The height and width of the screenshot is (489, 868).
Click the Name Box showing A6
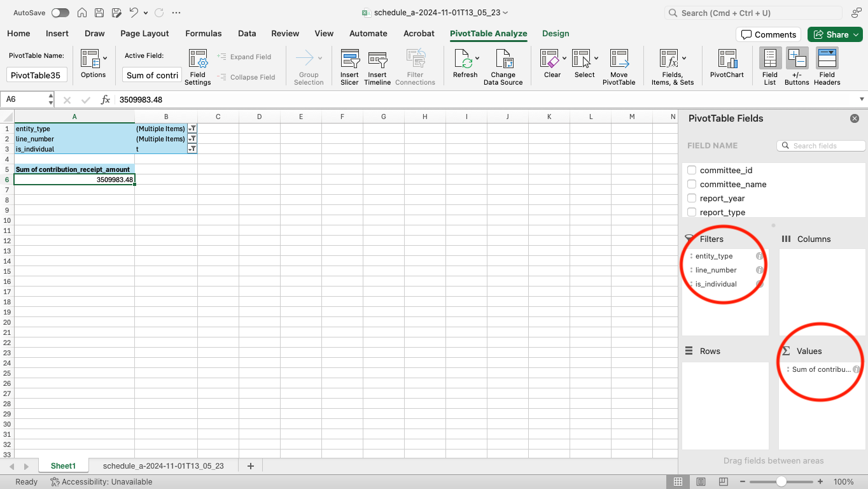(x=26, y=99)
